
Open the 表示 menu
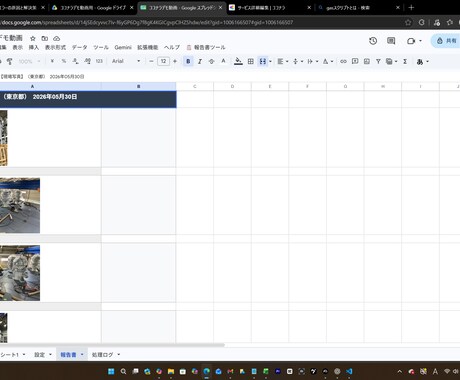(18, 47)
